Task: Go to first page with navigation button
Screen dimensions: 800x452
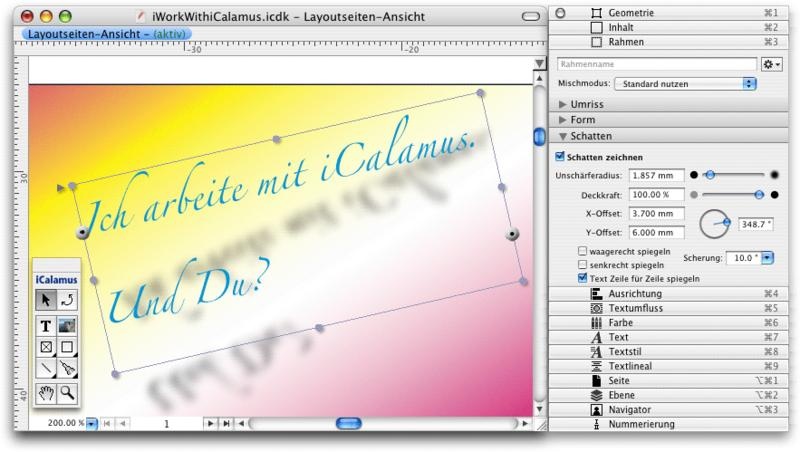Action: (107, 423)
